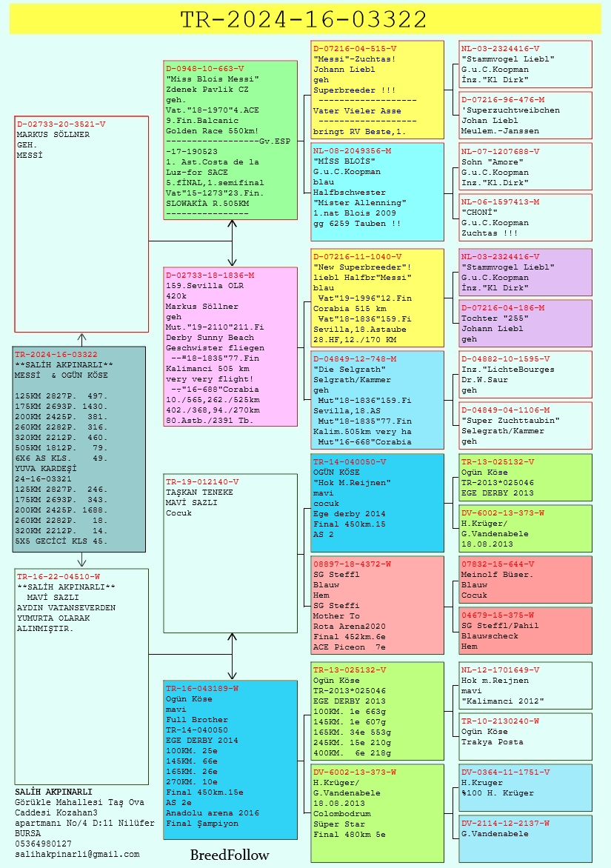
Task: Click the TR-10-2130240-W Trakya Posta box
Action: (x=526, y=736)
